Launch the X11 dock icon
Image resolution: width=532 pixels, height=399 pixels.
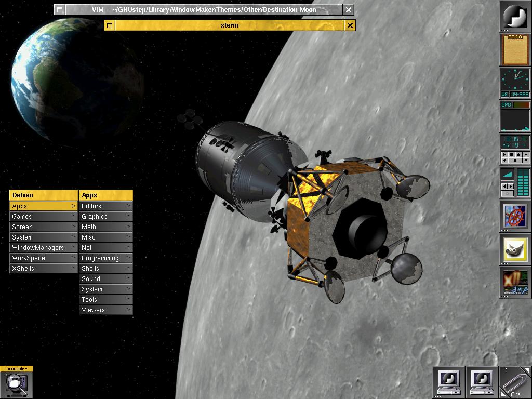click(515, 283)
